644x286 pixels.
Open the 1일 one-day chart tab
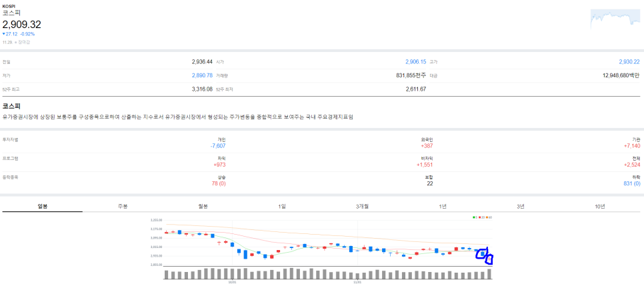tap(282, 206)
